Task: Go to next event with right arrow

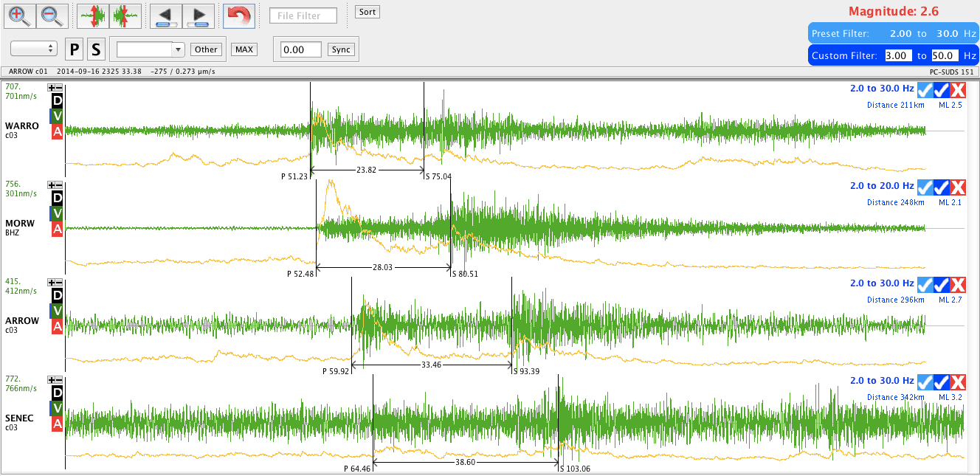Action: [x=198, y=15]
